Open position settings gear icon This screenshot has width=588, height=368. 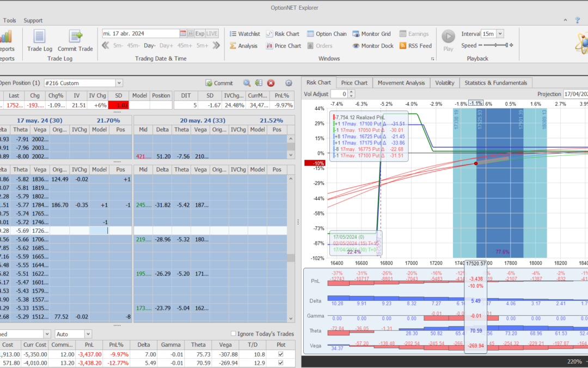(x=289, y=83)
